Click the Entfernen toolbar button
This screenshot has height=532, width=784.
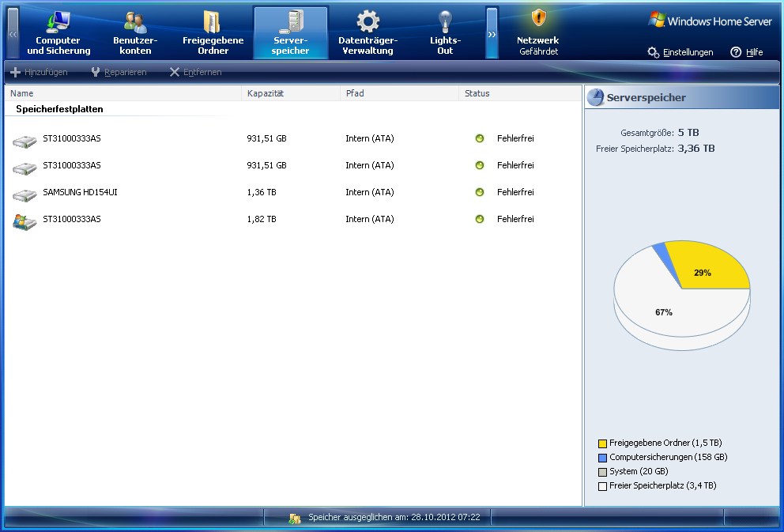point(195,72)
